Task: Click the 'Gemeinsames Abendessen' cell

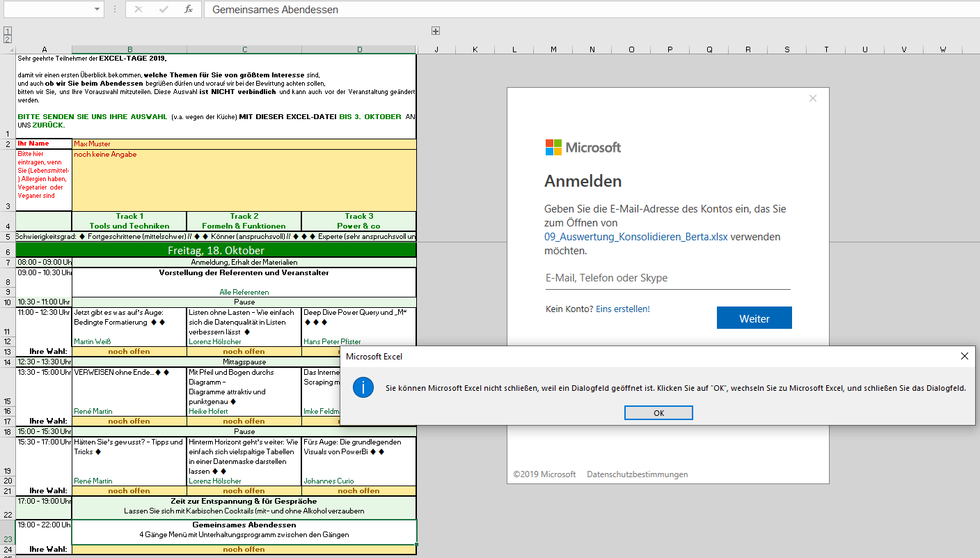Action: coord(244,532)
